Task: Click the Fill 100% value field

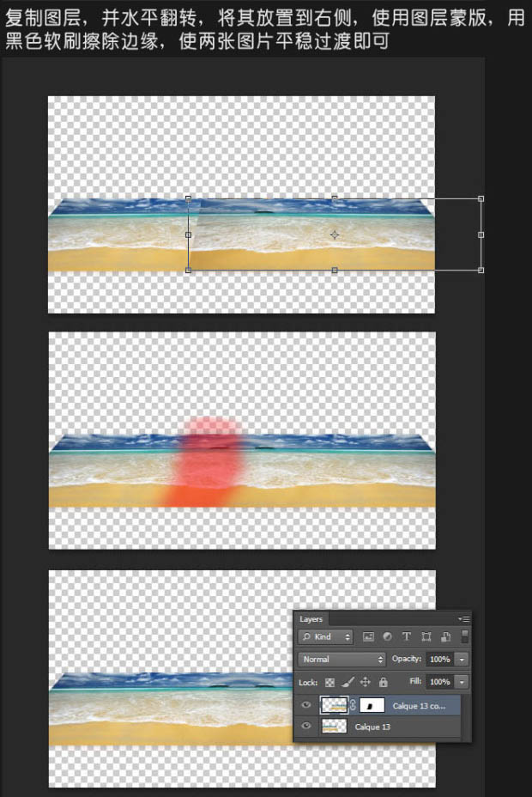Action: click(x=440, y=682)
